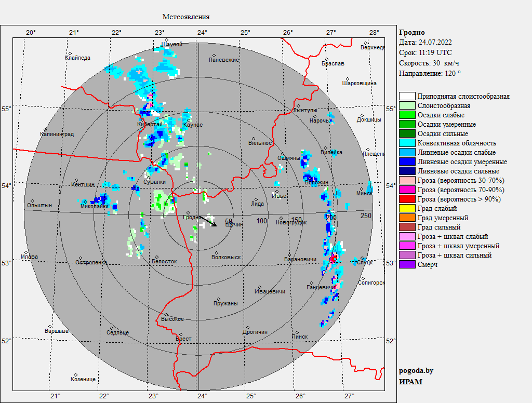Pick the purple Смерч legend swatch
This screenshot has width=532, height=403.
(407, 265)
